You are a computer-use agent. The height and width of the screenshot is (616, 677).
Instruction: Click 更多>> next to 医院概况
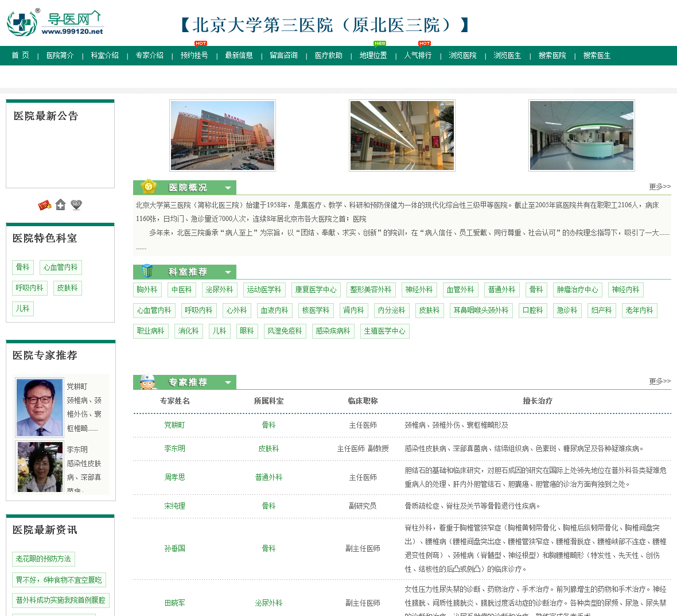pos(660,187)
